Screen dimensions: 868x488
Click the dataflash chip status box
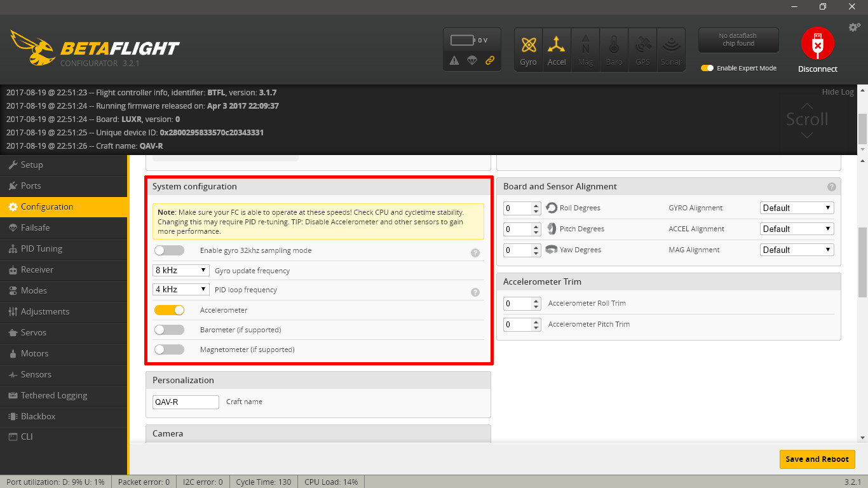(x=738, y=39)
